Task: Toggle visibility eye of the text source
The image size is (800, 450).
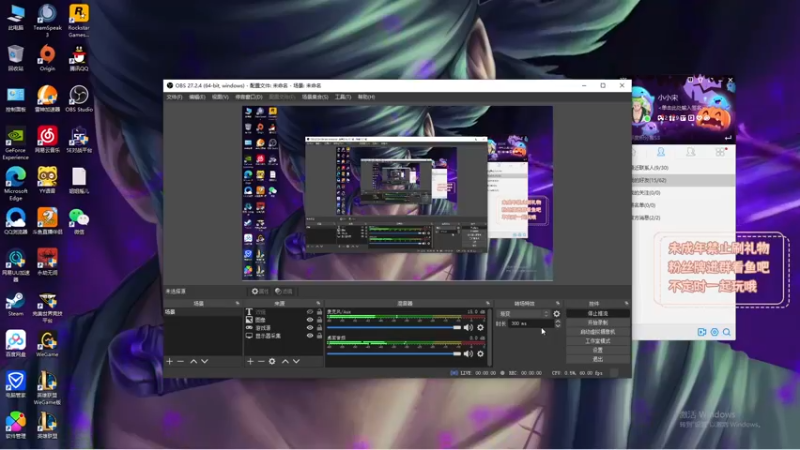Action: pos(310,312)
